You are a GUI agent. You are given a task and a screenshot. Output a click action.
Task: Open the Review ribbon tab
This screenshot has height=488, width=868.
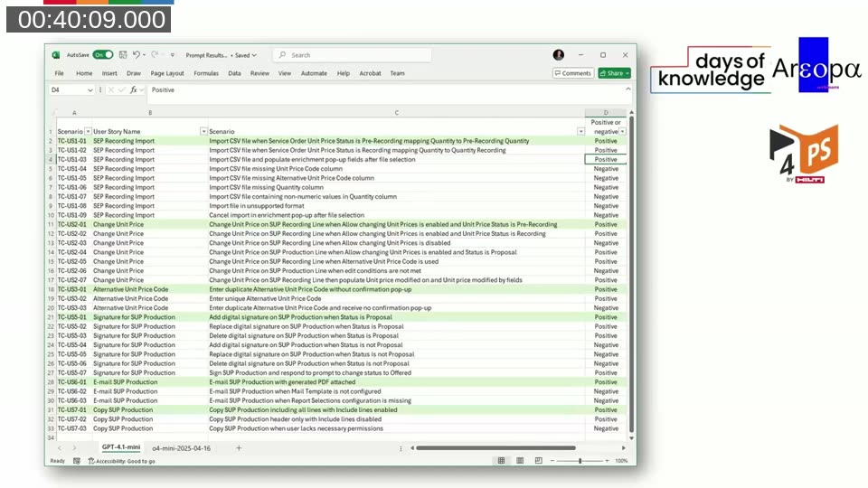[259, 73]
